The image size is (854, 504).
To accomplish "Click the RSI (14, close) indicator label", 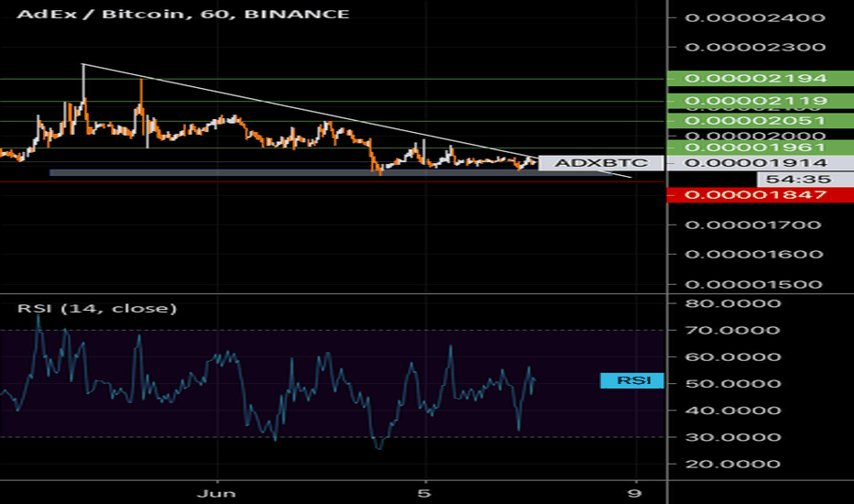I will coord(97,309).
